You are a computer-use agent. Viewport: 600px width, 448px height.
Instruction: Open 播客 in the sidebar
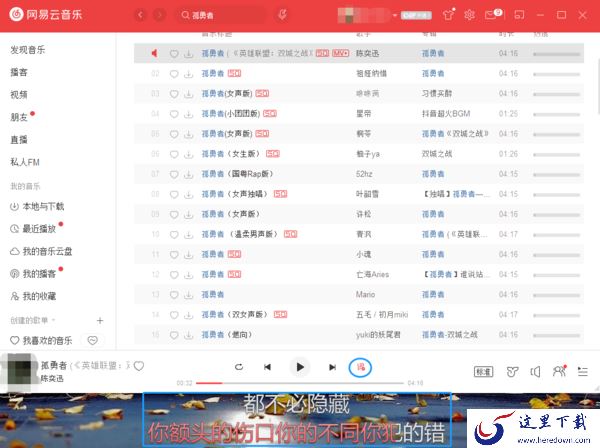pos(19,72)
